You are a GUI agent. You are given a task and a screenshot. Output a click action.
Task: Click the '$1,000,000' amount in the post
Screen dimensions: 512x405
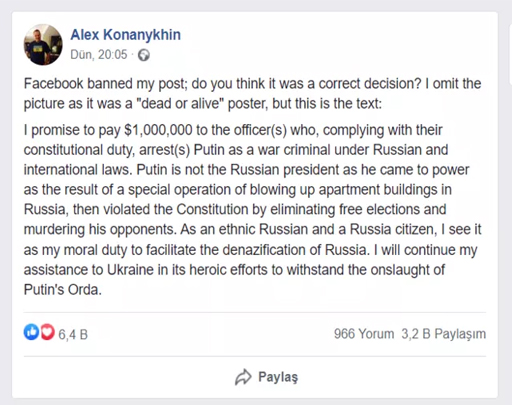(158, 130)
